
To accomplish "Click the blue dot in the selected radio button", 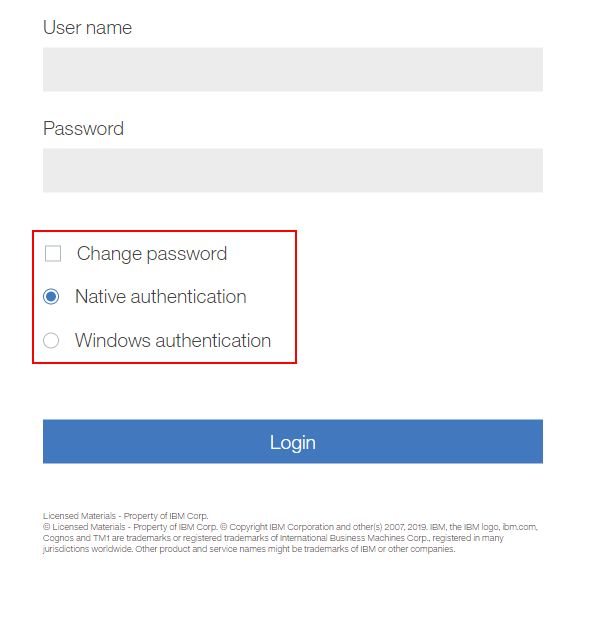I will click(51, 297).
